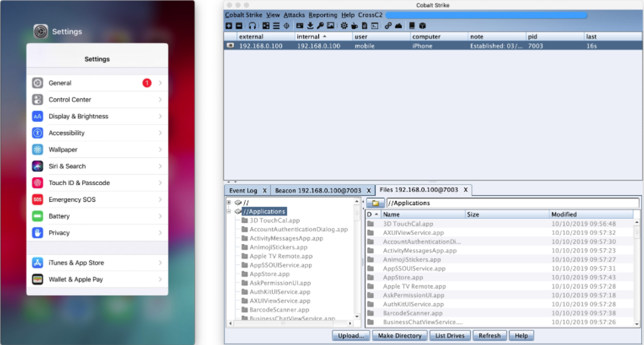This screenshot has height=345, width=644.
Task: View keystrokes via the key icon
Action: 320,26
